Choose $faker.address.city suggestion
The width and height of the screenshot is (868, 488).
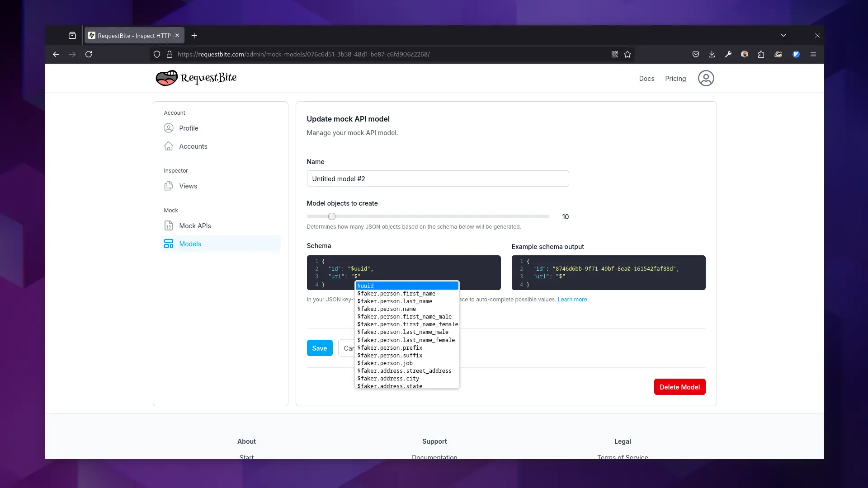coord(407,378)
